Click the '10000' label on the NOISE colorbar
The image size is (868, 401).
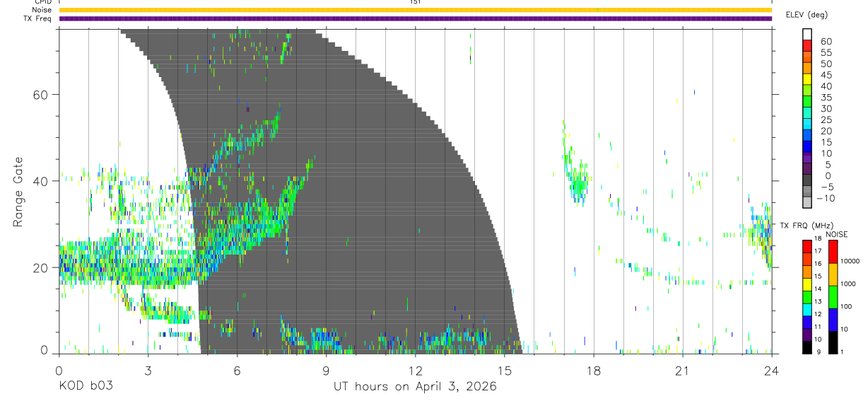click(x=852, y=261)
